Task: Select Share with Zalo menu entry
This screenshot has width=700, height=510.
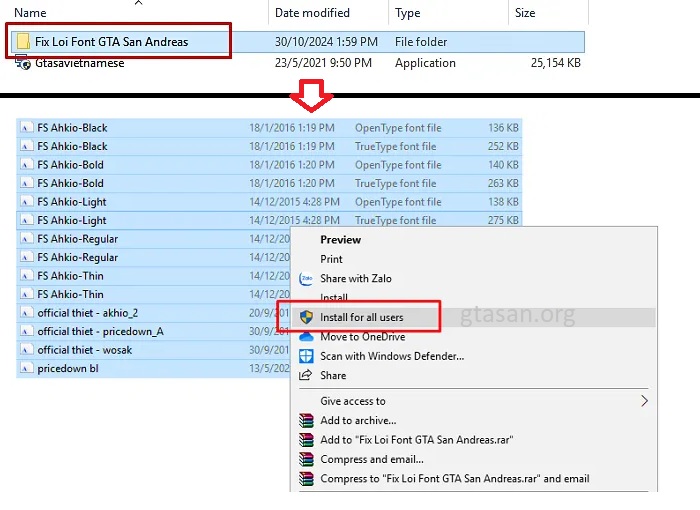Action: pos(356,279)
